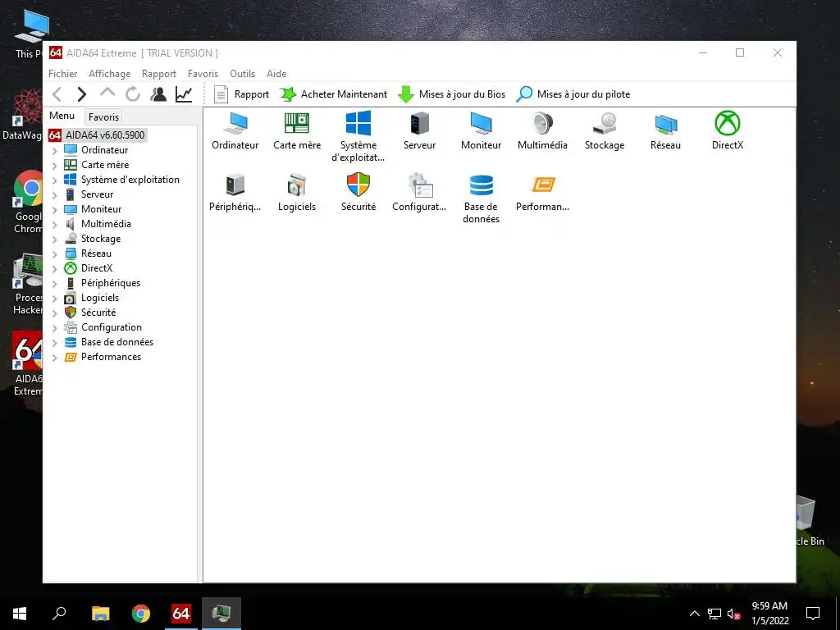The width and height of the screenshot is (840, 630).
Task: Expand the Multimédia tree node
Action: click(55, 225)
